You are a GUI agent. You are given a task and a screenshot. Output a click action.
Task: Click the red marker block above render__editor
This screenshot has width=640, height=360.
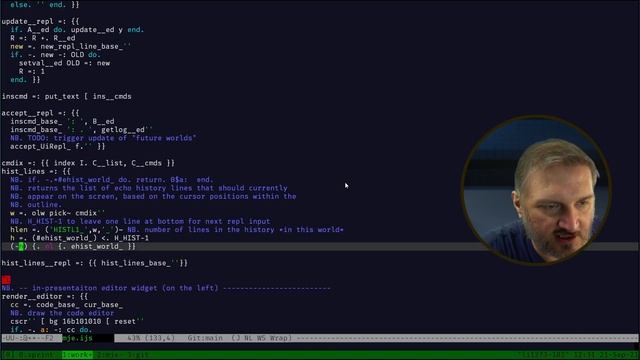[x=6, y=280]
